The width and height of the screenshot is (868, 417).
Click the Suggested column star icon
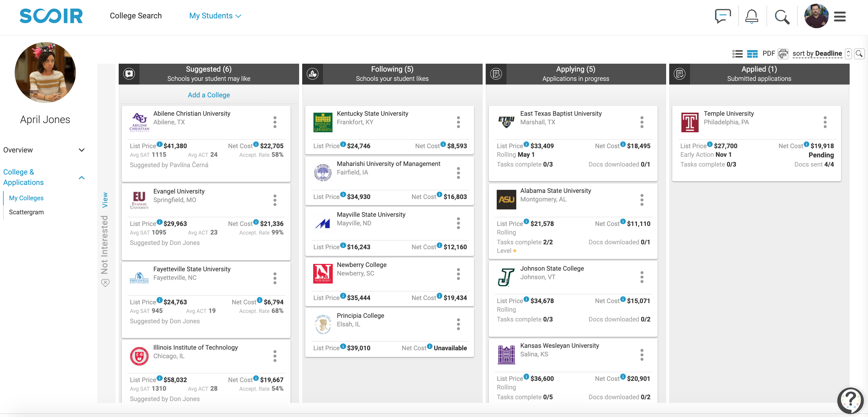coord(129,73)
